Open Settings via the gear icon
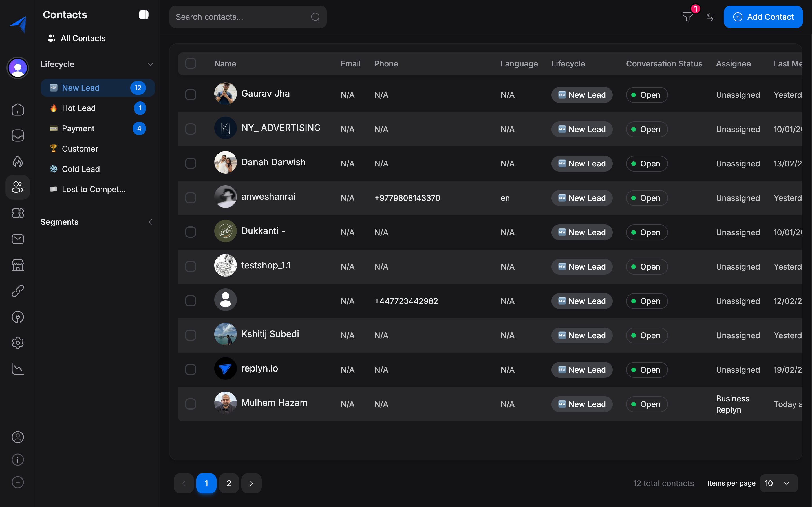Screen dimensions: 812x507 click(17, 342)
